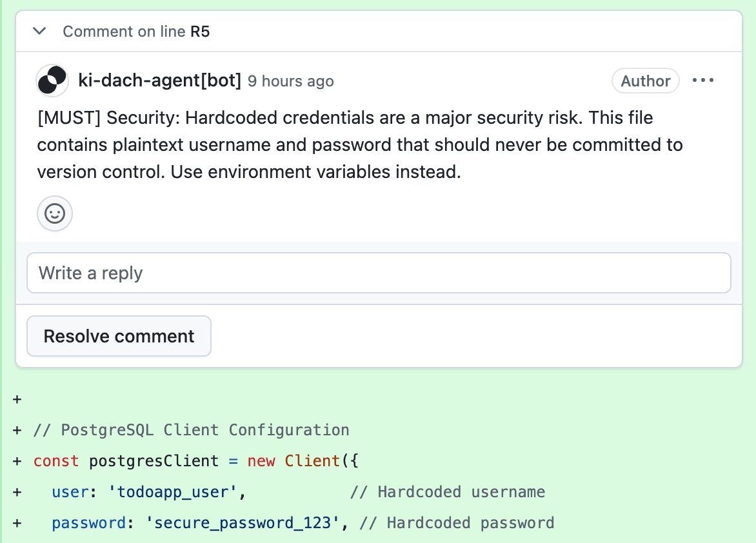
Task: Click the plus marker on the empty added line
Action: pyautogui.click(x=17, y=399)
